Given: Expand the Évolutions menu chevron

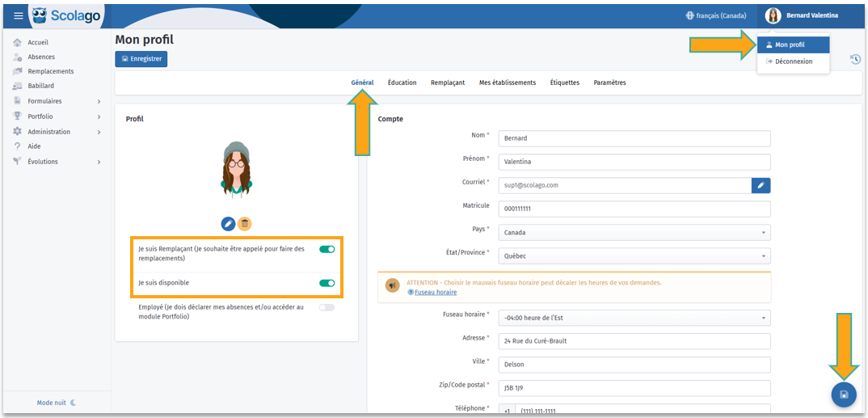Looking at the screenshot, I should [x=99, y=163].
